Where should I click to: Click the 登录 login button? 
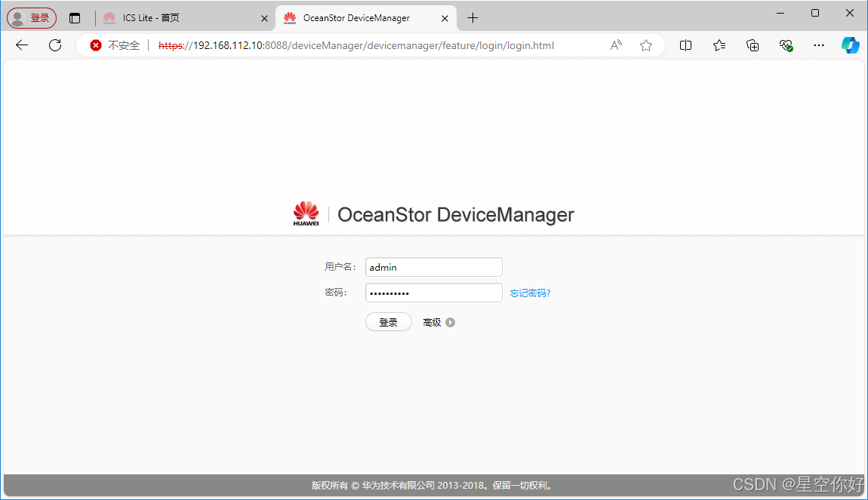point(388,322)
